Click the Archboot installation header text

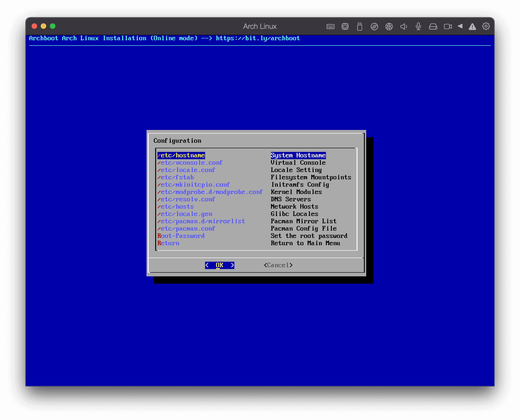(164, 38)
